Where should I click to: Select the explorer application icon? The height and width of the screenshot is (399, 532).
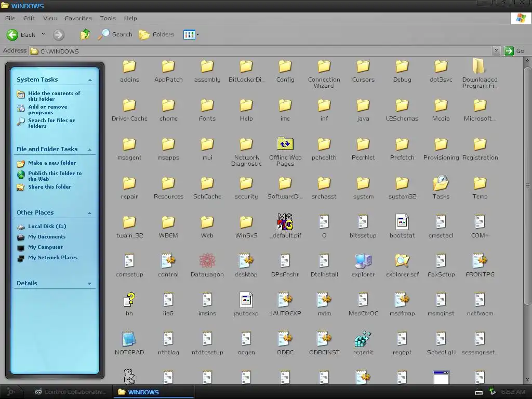(x=363, y=265)
